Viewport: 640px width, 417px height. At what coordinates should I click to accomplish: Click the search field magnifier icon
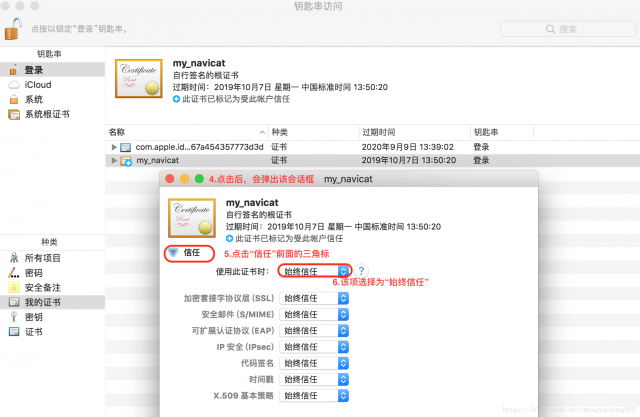pyautogui.click(x=550, y=29)
